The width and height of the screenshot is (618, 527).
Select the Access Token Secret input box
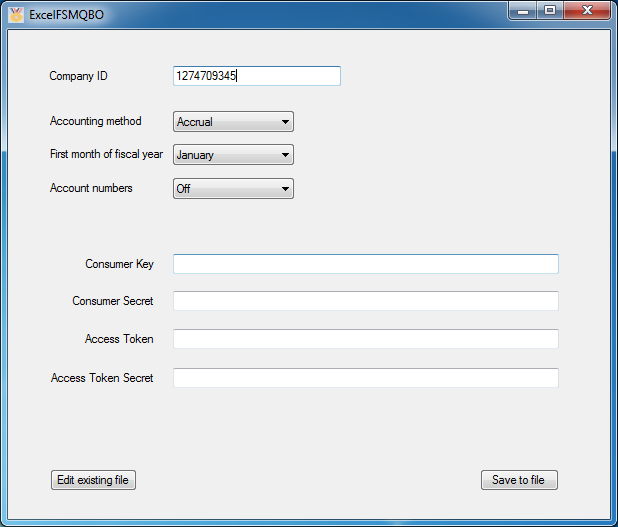tap(366, 378)
